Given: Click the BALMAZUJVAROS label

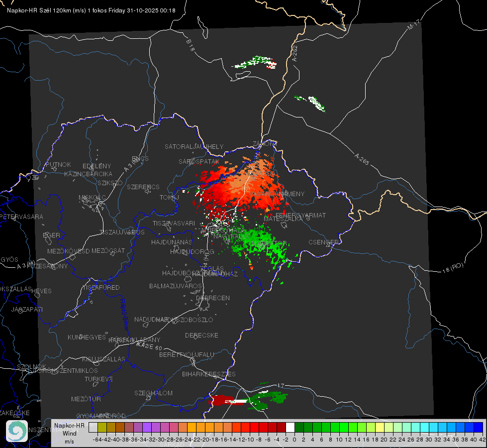Looking at the screenshot, I should tap(176, 286).
